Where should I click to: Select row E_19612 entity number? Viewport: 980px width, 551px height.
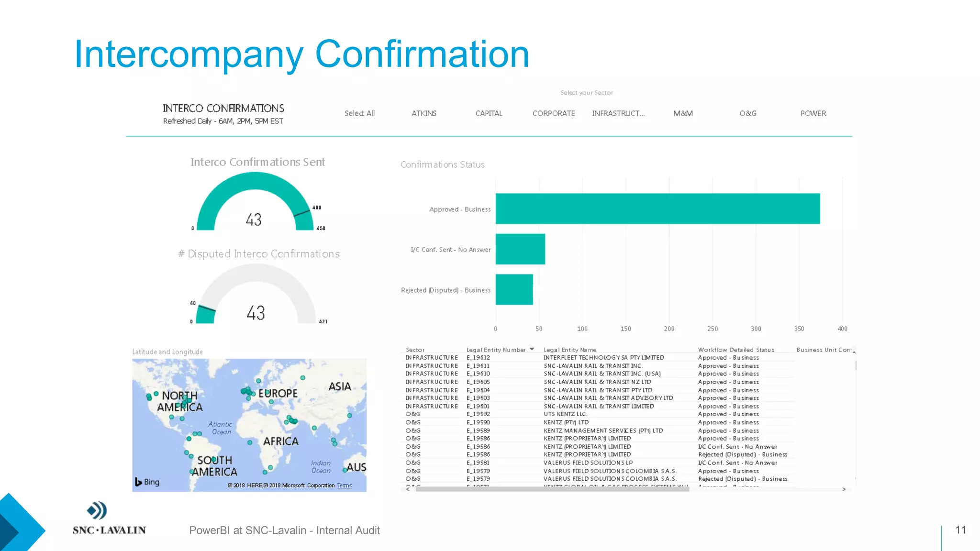point(478,358)
